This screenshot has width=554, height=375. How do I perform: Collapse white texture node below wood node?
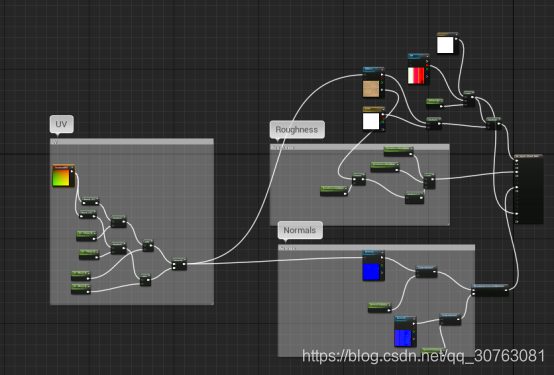tap(383, 109)
